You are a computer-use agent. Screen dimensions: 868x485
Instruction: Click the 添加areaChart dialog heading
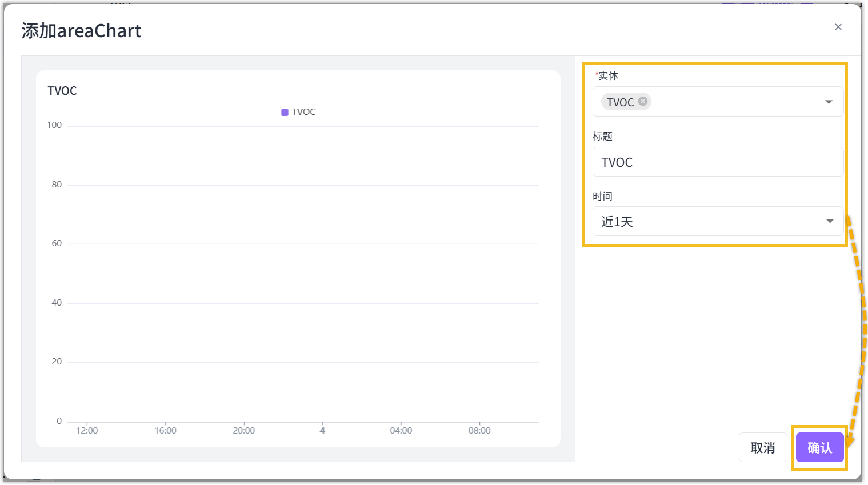(81, 31)
